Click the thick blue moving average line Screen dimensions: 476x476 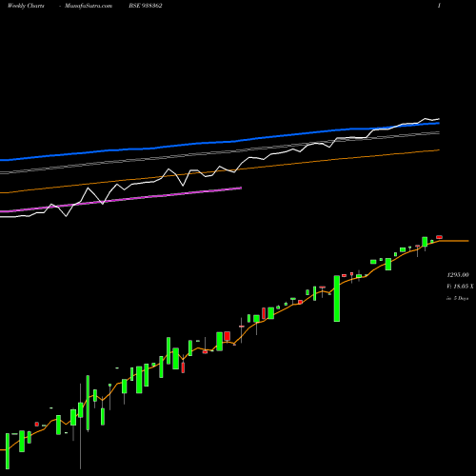[220, 142]
